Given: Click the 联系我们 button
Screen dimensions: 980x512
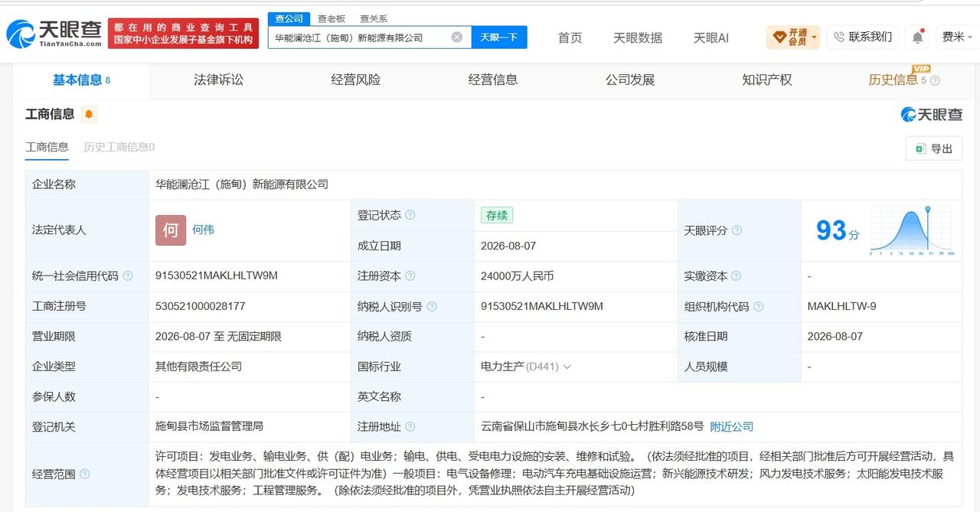Looking at the screenshot, I should [862, 37].
